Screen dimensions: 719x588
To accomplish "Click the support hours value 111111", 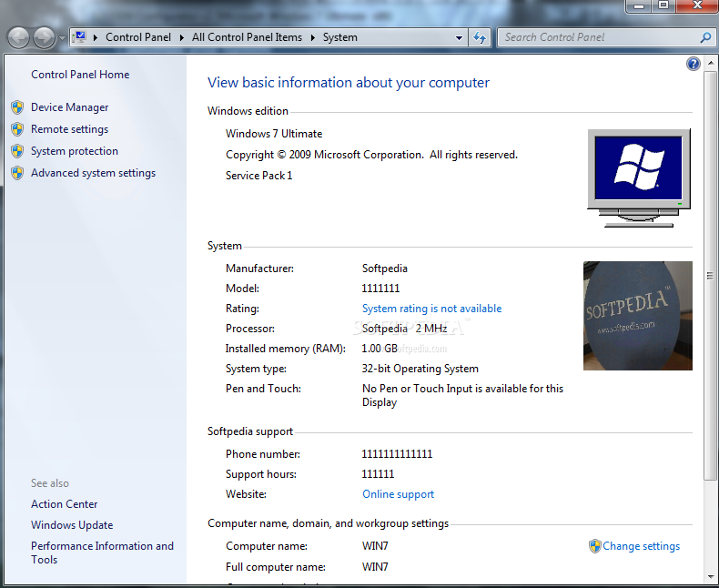I will [378, 474].
